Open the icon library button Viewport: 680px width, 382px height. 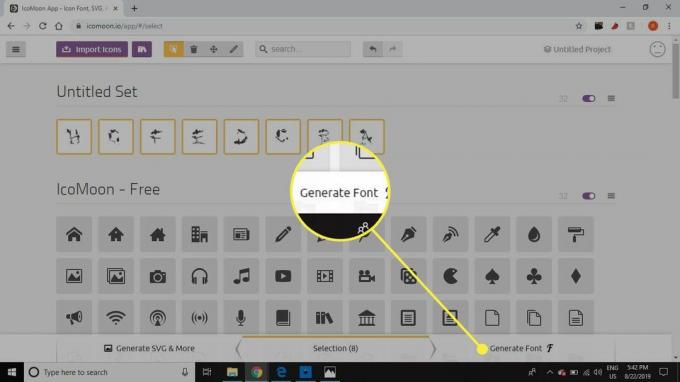point(142,49)
